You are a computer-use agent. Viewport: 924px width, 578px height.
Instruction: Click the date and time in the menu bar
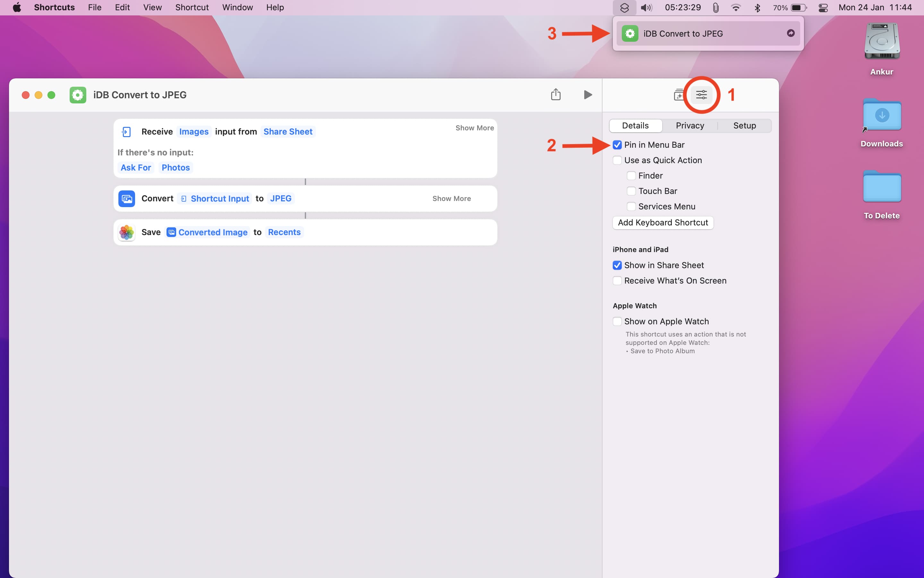(x=875, y=8)
